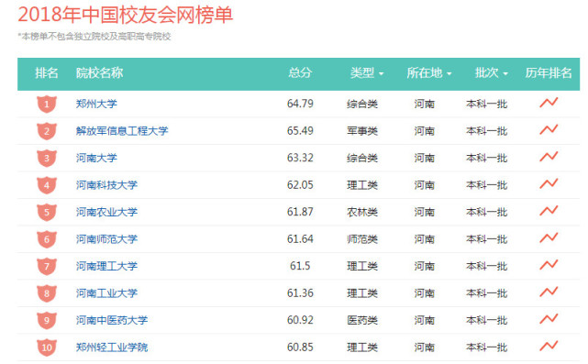Image resolution: width=588 pixels, height=364 pixels.
Task: Click the rank 6 shield badge
Action: [x=47, y=239]
